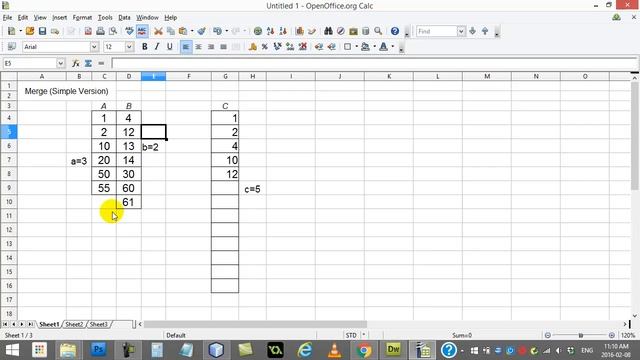Screen dimensions: 640x360
Task: Insert a Hyperlink
Action: pos(258,31)
